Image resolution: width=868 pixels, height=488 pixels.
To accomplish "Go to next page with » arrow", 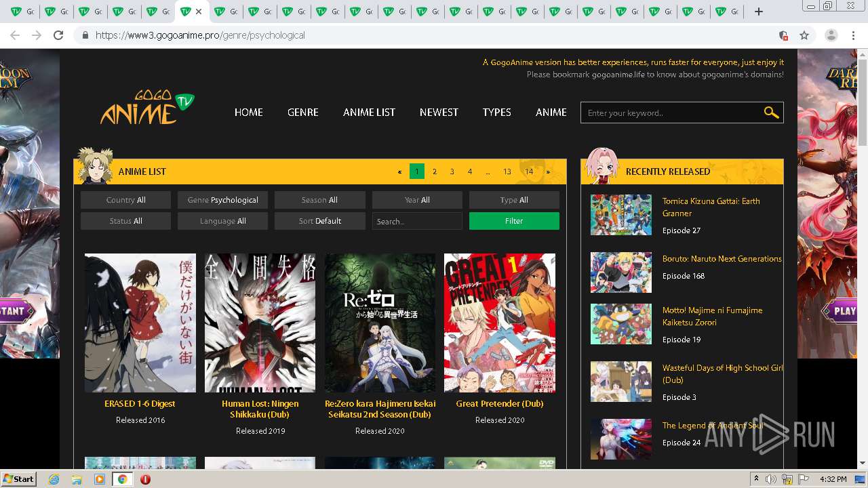I will pos(548,171).
